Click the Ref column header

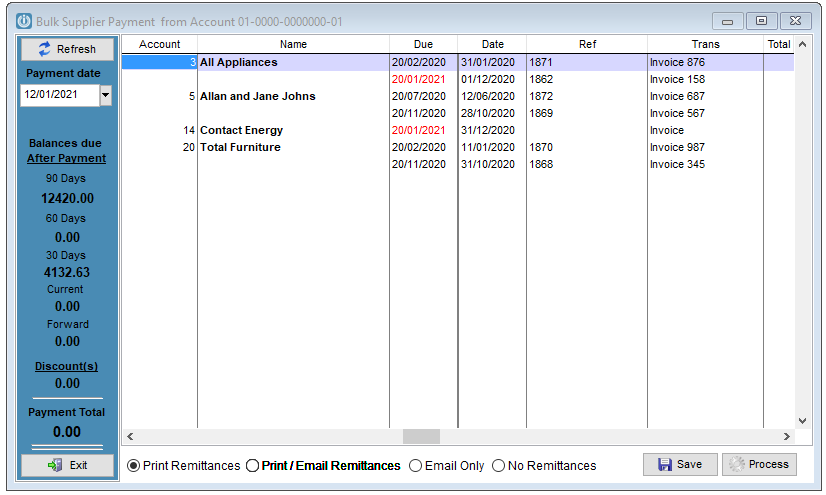(587, 44)
